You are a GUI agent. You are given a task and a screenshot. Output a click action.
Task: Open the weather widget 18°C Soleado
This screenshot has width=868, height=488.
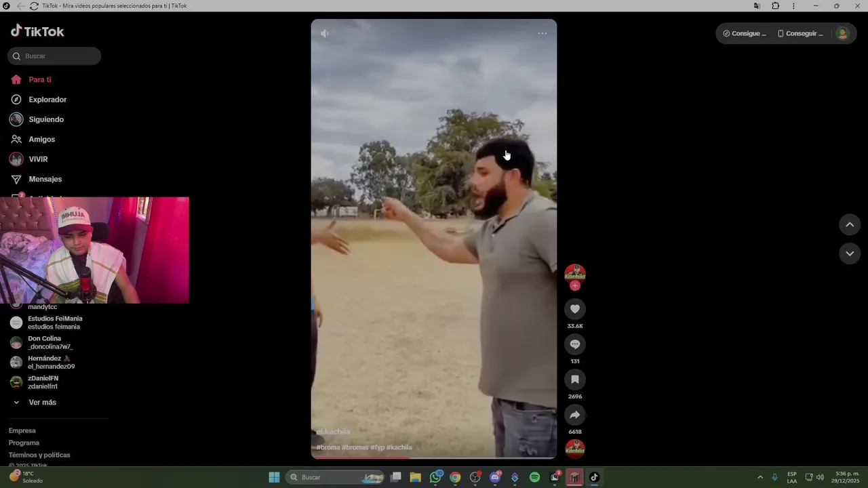27,477
